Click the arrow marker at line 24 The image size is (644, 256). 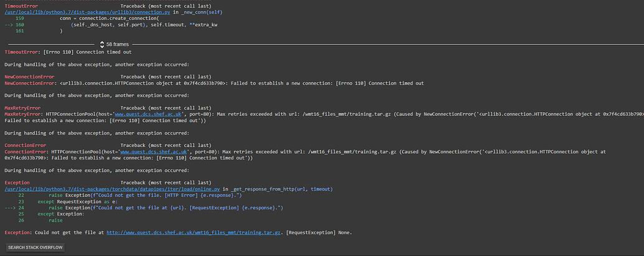click(x=11, y=207)
